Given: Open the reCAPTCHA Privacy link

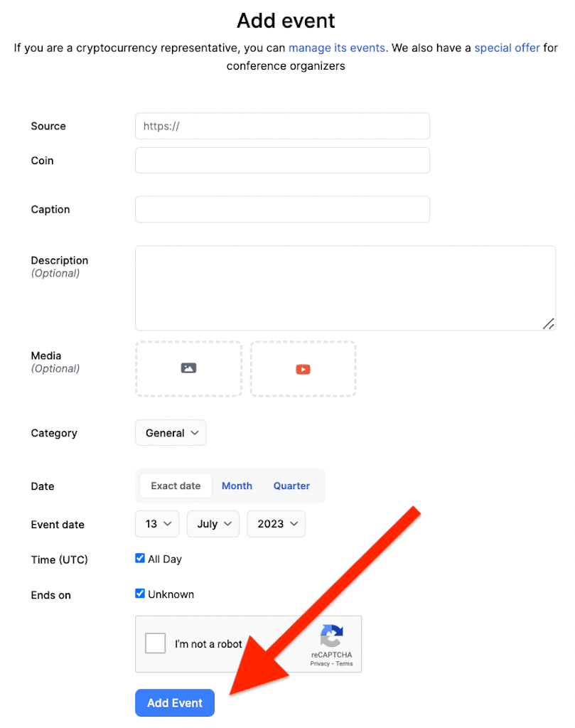Looking at the screenshot, I should [x=319, y=663].
